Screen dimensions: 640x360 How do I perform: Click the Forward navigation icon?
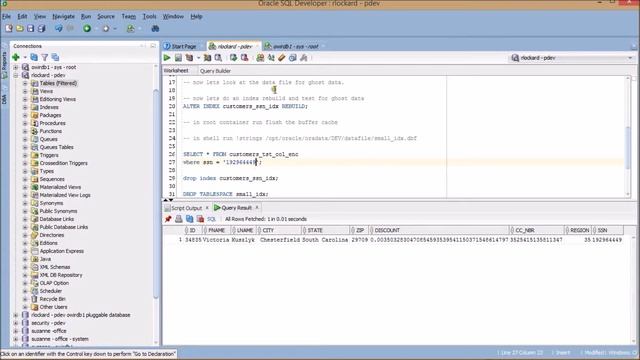(x=106, y=28)
